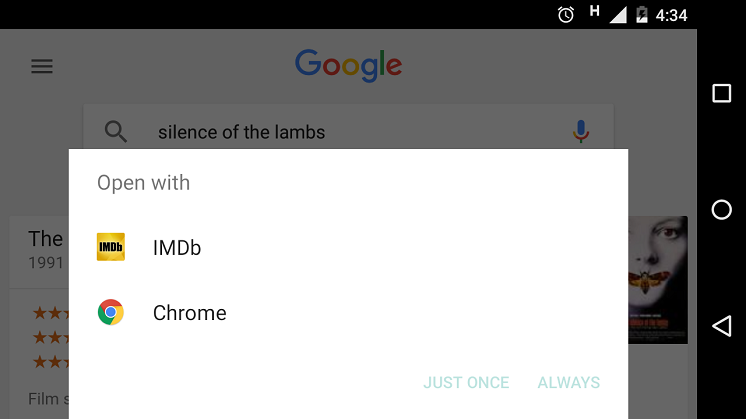The width and height of the screenshot is (746, 419).
Task: Tap the mobile signal strength icon
Action: 618,14
